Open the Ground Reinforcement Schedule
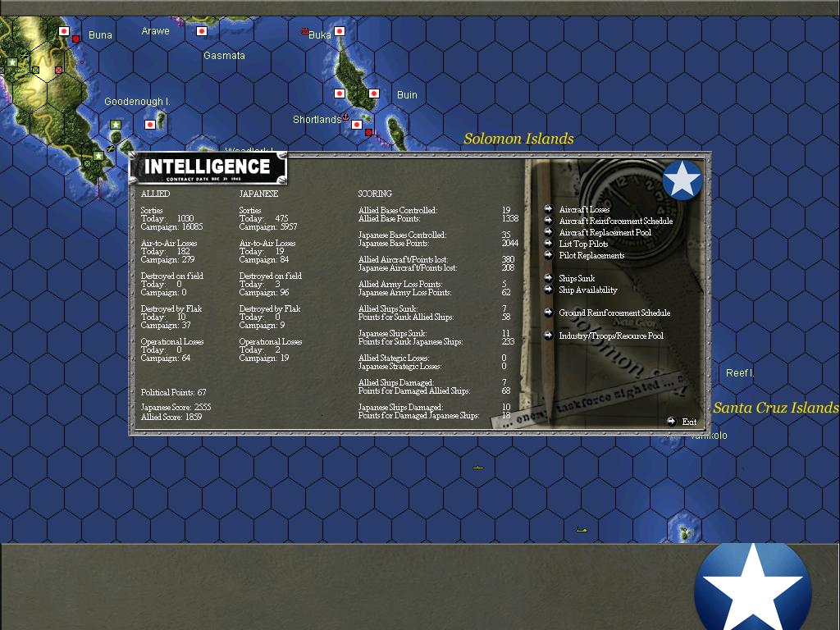Viewport: 840px width, 630px height. [x=614, y=313]
